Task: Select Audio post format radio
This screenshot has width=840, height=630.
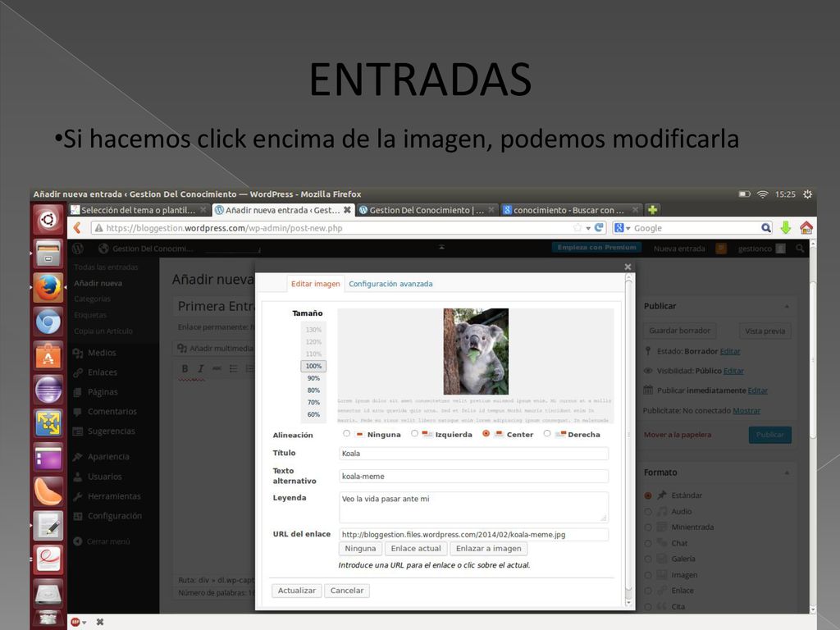Action: click(x=648, y=512)
